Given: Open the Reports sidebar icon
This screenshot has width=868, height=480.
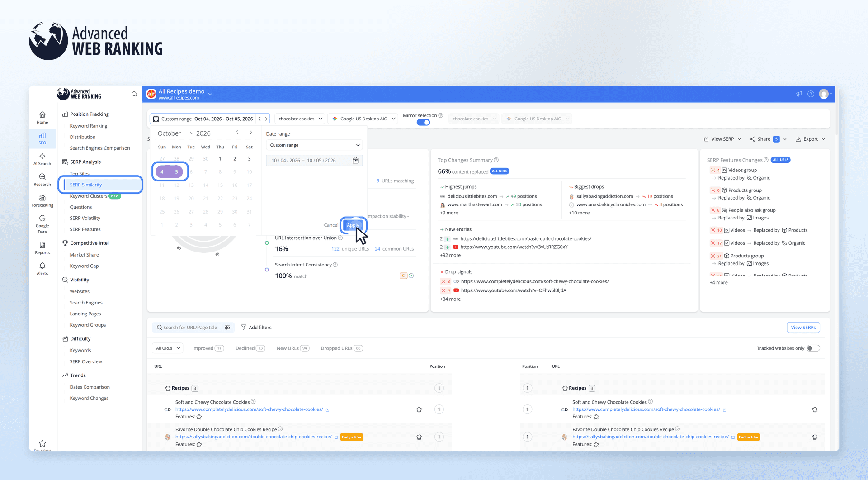Looking at the screenshot, I should (x=42, y=248).
